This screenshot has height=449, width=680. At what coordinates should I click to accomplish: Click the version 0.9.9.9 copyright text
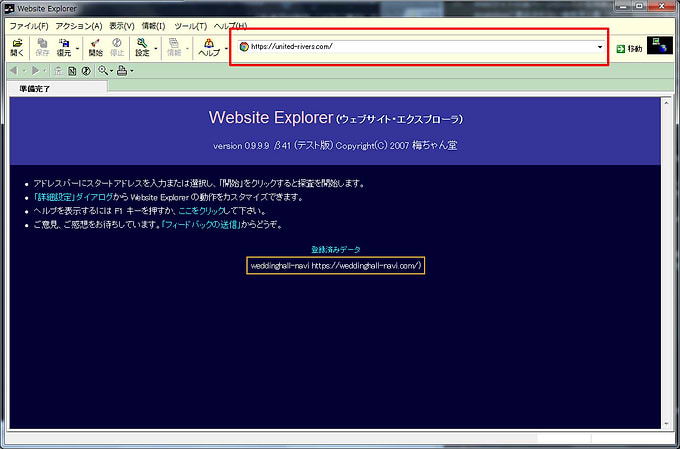335,145
